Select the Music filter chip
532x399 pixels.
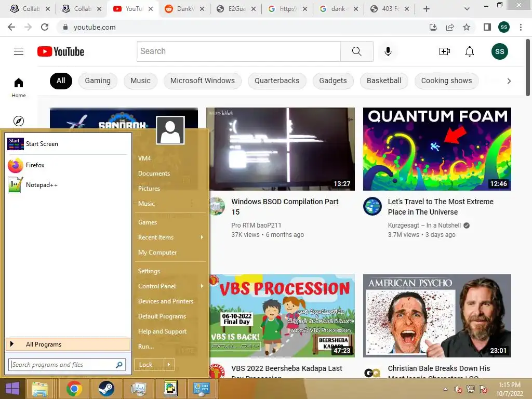click(140, 81)
